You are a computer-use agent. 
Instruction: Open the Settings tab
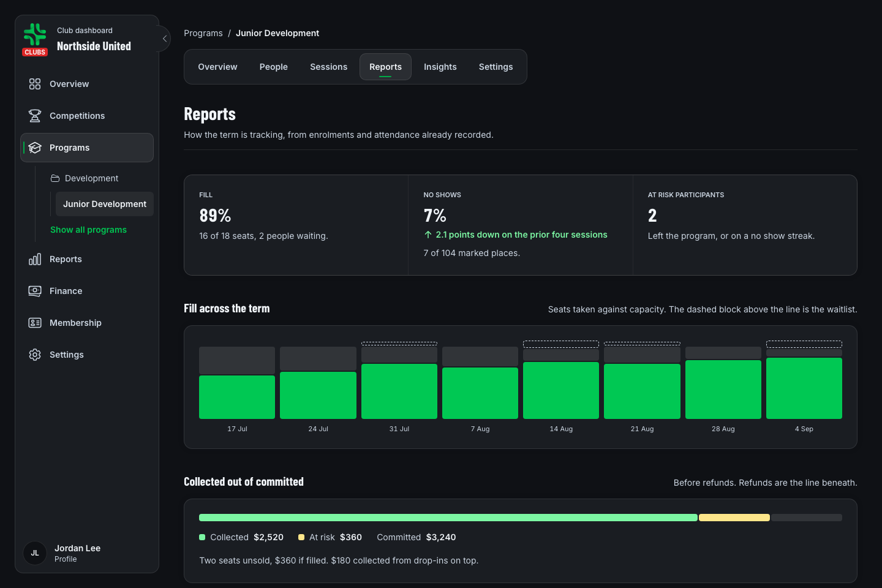point(496,67)
